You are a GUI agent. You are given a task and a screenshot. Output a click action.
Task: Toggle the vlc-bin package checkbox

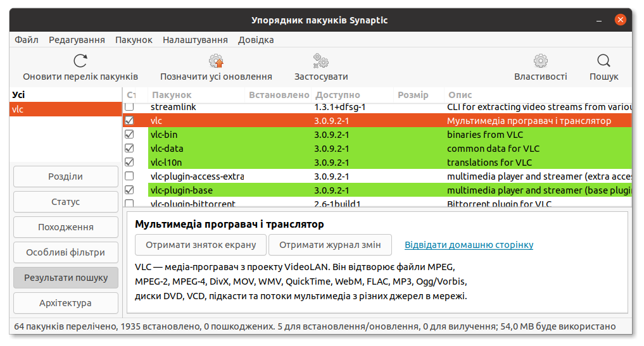click(129, 135)
